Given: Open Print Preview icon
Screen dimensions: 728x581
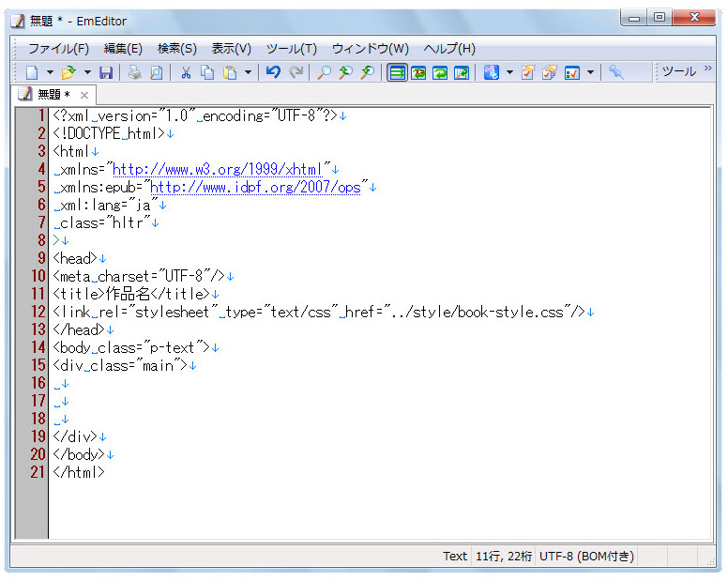Looking at the screenshot, I should [157, 72].
